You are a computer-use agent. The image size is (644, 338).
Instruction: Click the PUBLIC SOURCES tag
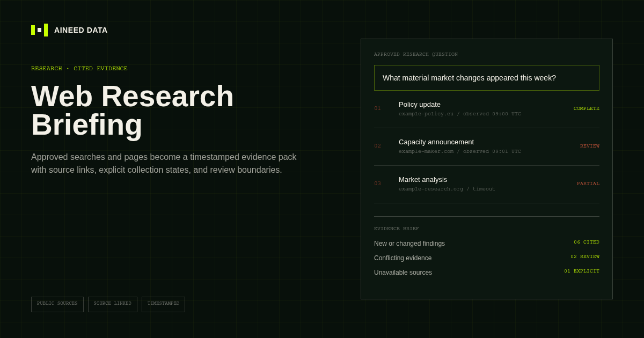tap(57, 304)
